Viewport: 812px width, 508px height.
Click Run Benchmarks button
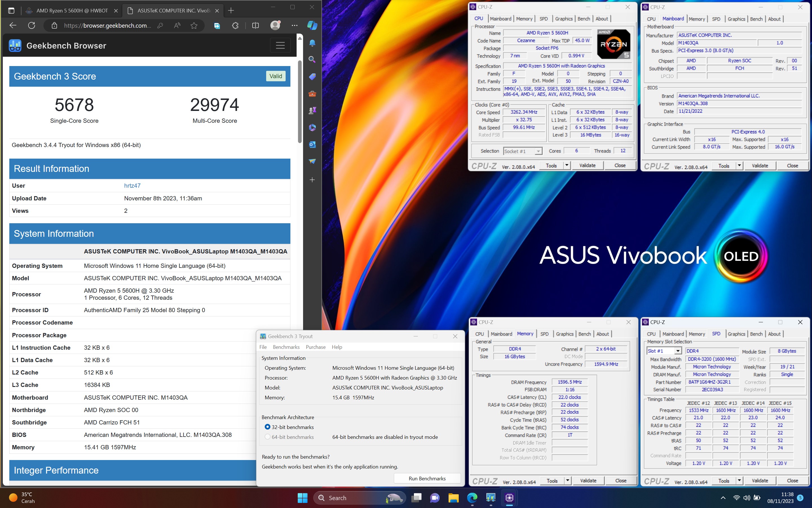(427, 478)
